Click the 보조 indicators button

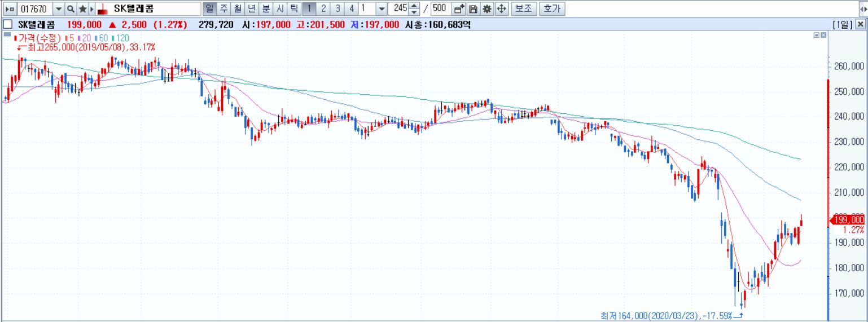(524, 9)
